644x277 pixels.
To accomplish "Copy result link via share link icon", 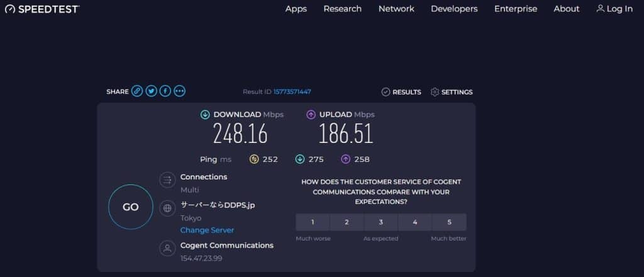I will [x=137, y=91].
